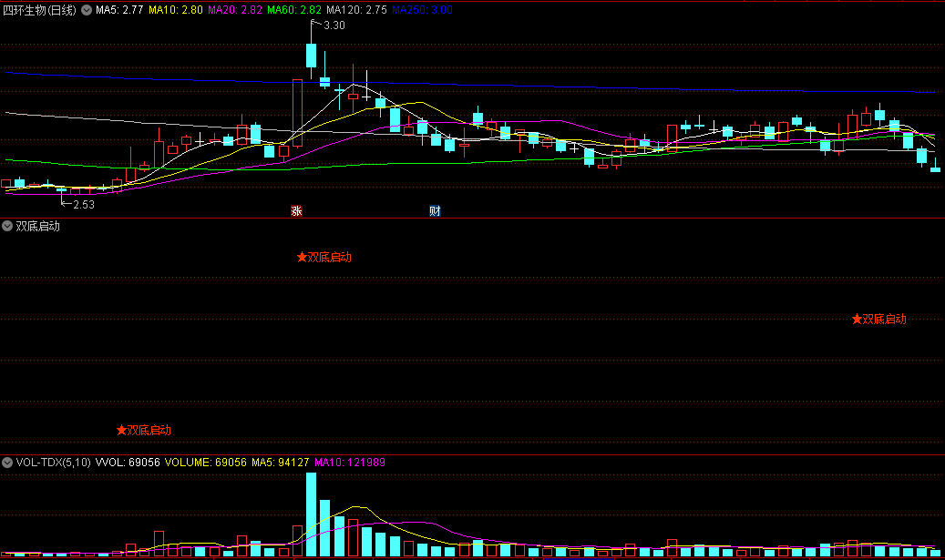Click the volume MA10: 121989 label

[350, 463]
